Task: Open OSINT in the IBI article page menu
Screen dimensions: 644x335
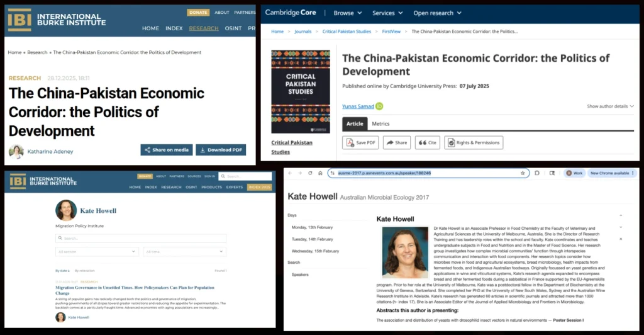Action: coord(233,28)
